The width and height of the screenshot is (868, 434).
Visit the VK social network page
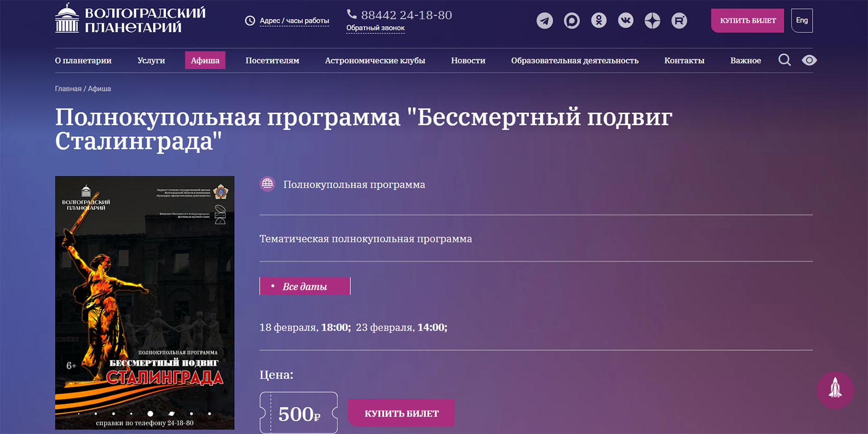pyautogui.click(x=625, y=21)
